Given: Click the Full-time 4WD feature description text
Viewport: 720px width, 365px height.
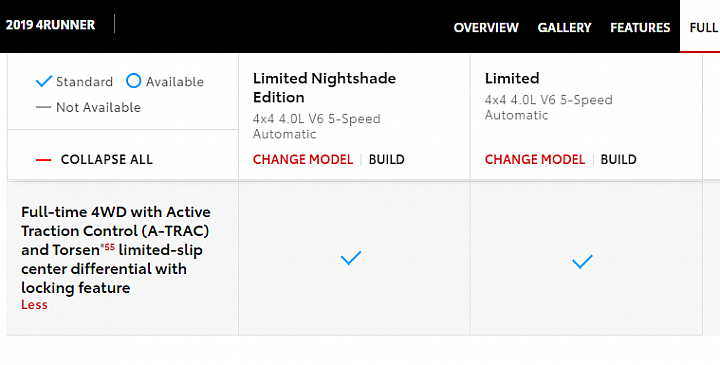Looking at the screenshot, I should point(116,250).
